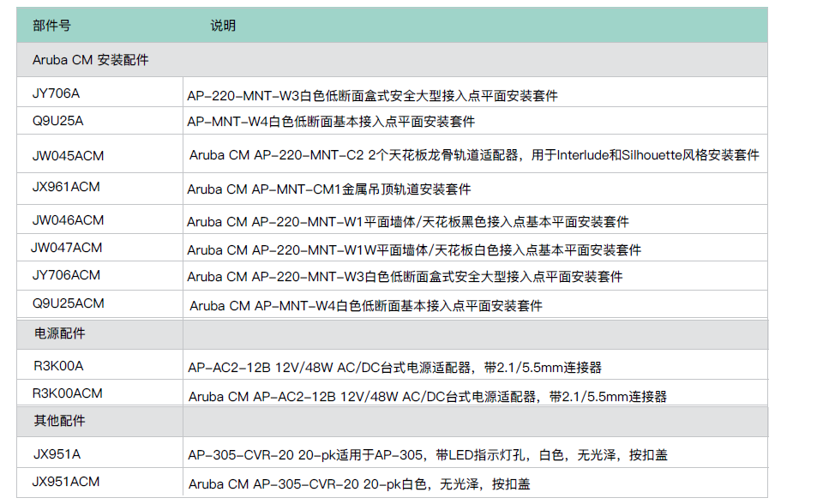823x504 pixels.
Task: Select the 电源配件 section header
Action: click(x=59, y=333)
